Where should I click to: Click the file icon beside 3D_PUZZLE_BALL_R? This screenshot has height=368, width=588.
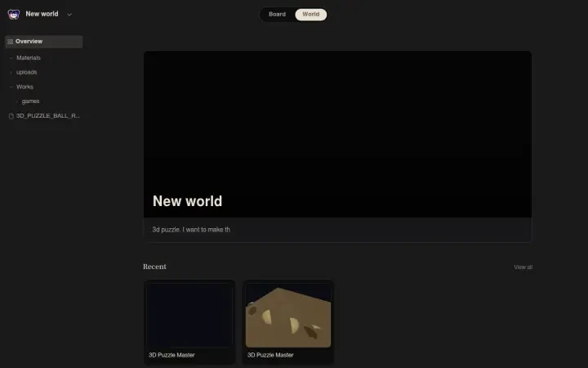[11, 116]
